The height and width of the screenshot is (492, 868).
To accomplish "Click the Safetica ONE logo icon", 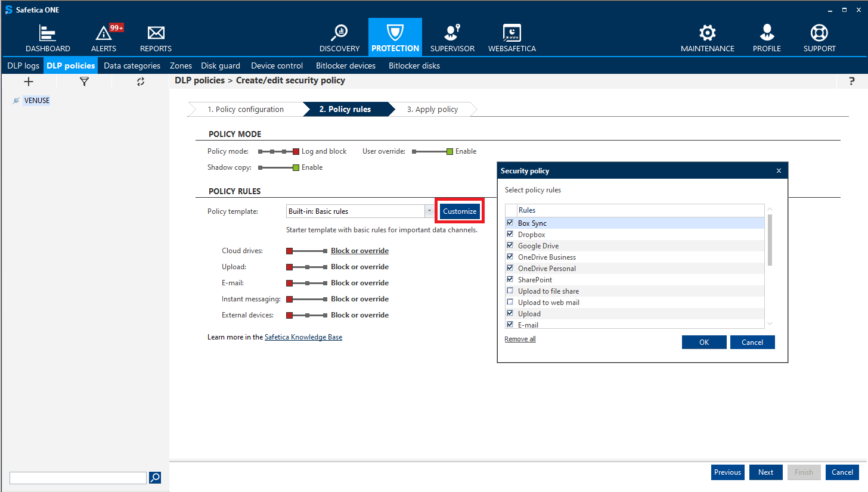I will point(8,10).
